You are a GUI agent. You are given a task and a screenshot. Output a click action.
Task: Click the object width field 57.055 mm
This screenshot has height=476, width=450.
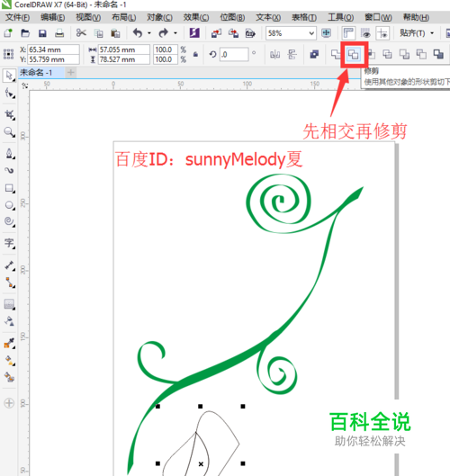[123, 49]
